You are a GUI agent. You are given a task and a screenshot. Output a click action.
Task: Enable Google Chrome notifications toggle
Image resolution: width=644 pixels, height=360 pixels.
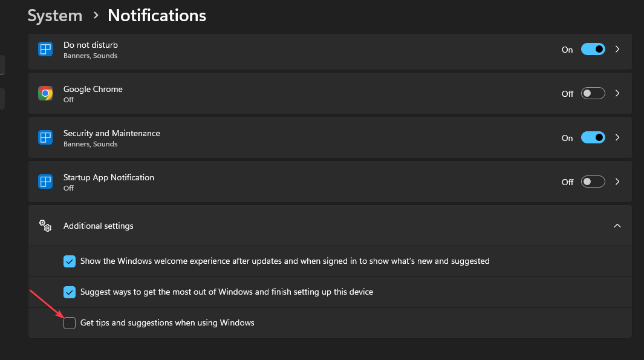[x=593, y=93]
